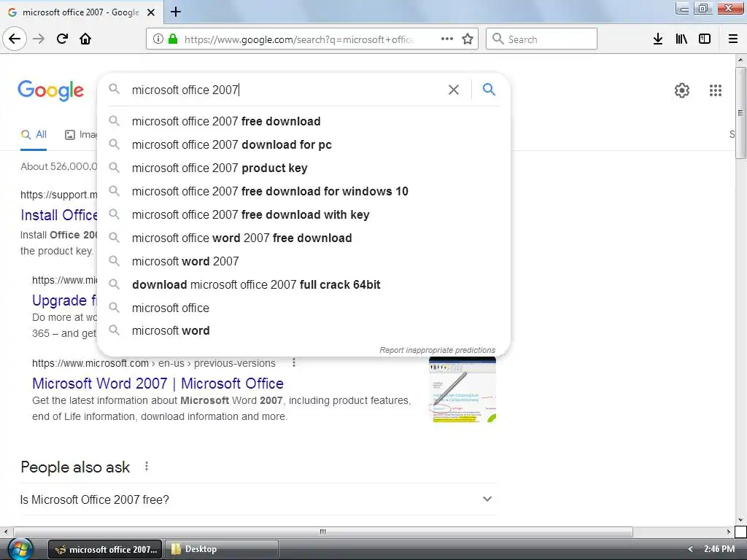Choose suggestion 'microsoft office 2007 product key'
Screen dimensions: 747x560
[x=303, y=168]
